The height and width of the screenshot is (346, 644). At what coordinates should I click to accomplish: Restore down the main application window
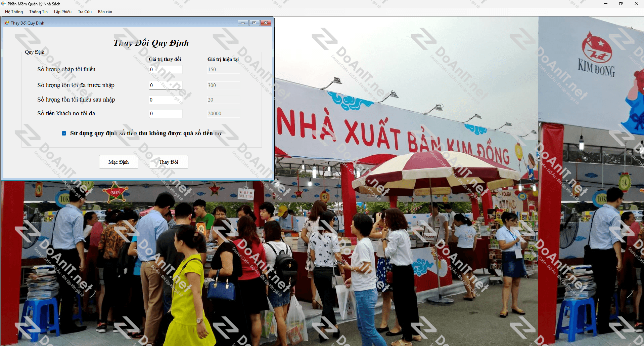pyautogui.click(x=621, y=4)
